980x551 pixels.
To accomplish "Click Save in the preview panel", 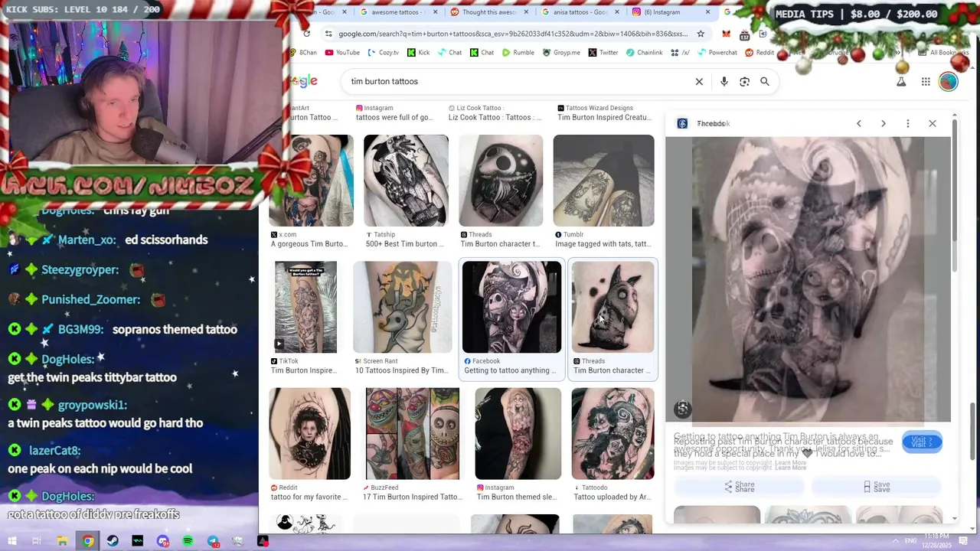I will (x=877, y=487).
